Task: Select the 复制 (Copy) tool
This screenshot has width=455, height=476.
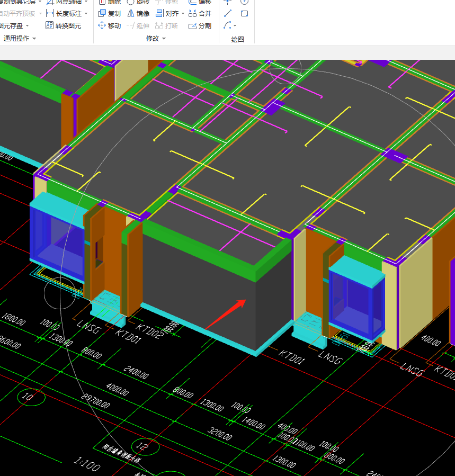Action: pyautogui.click(x=109, y=14)
